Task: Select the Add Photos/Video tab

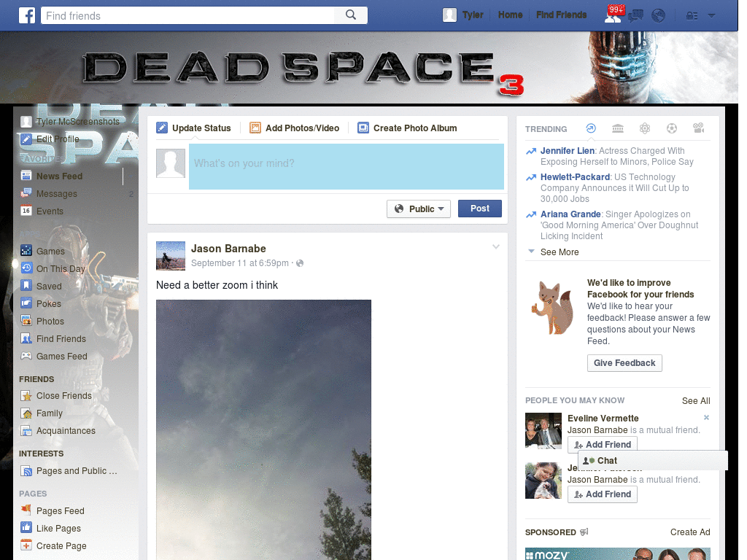Action: tap(295, 128)
